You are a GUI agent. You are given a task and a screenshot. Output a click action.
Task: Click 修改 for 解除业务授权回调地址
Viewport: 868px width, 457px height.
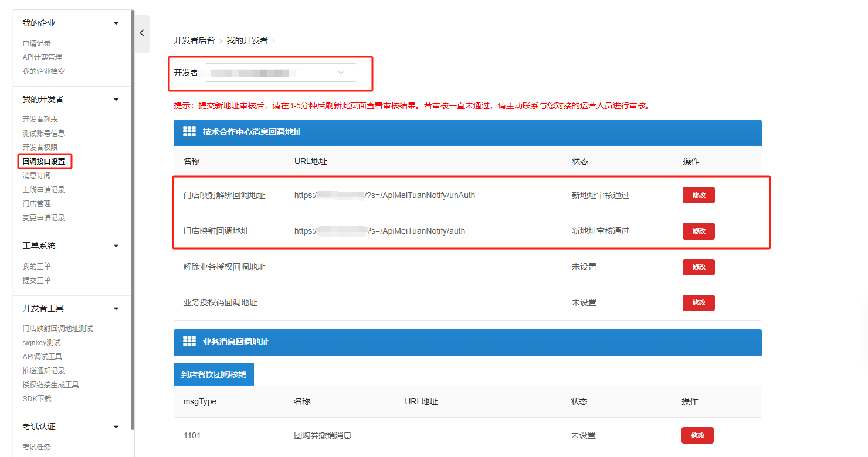[698, 267]
